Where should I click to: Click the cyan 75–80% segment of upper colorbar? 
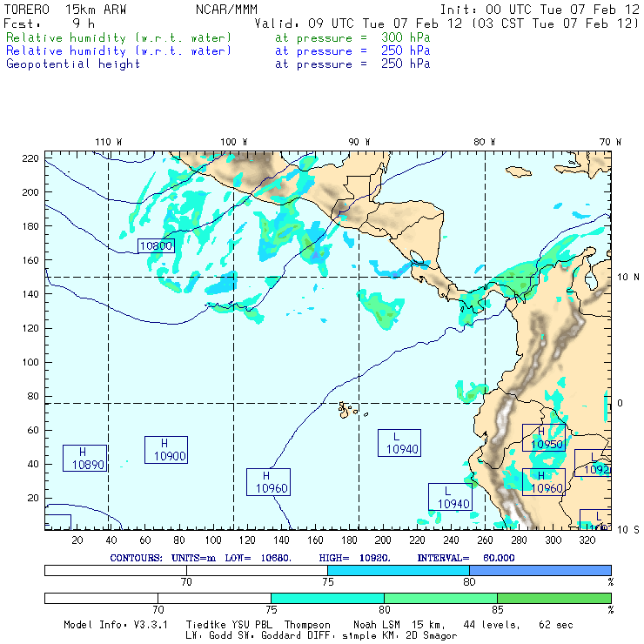point(399,570)
